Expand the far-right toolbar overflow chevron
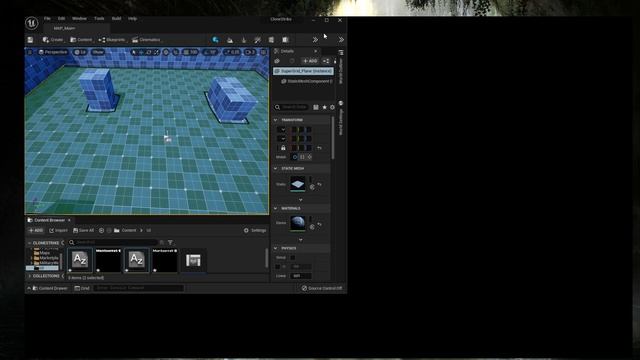The image size is (640, 360). 341,40
